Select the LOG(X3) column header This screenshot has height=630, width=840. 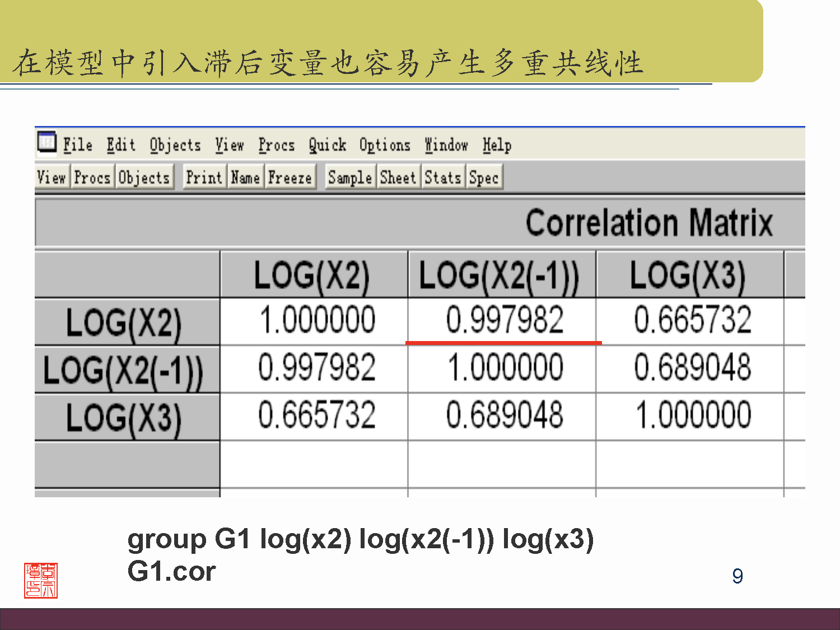tap(688, 275)
